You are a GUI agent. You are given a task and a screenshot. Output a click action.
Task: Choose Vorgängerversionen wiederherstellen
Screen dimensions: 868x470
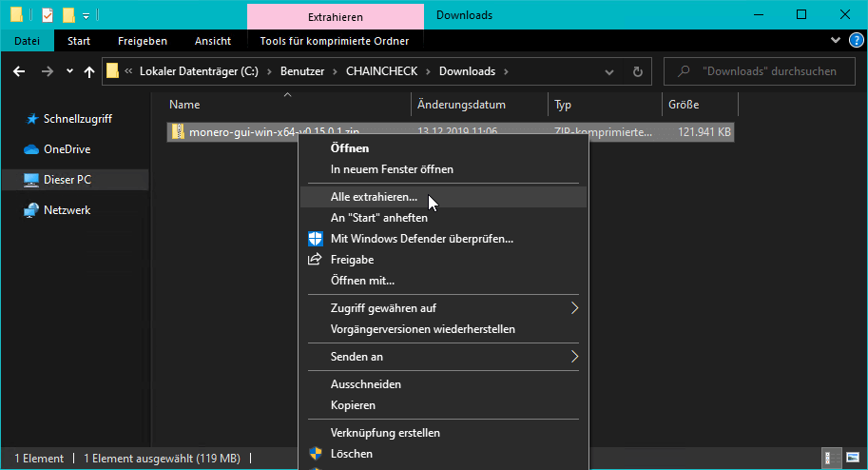443,329
